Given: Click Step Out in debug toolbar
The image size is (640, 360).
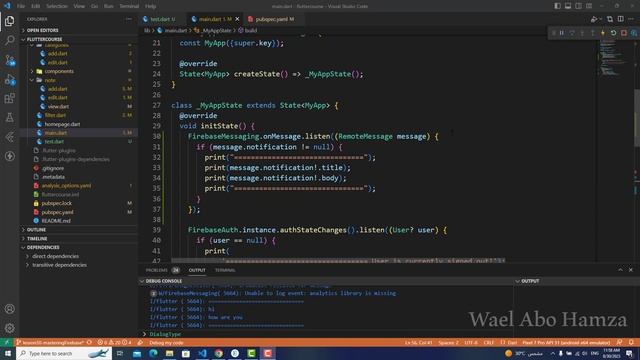Looking at the screenshot, I should (593, 33).
